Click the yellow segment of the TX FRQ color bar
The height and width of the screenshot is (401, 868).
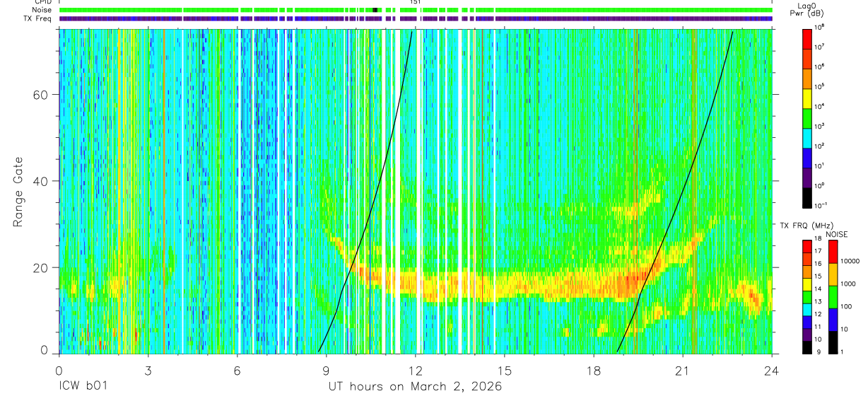807,284
